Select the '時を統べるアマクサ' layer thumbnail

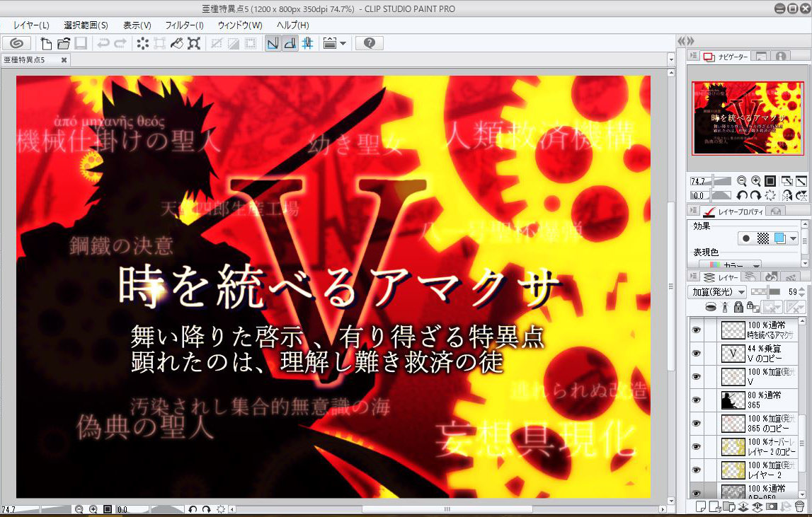(733, 330)
